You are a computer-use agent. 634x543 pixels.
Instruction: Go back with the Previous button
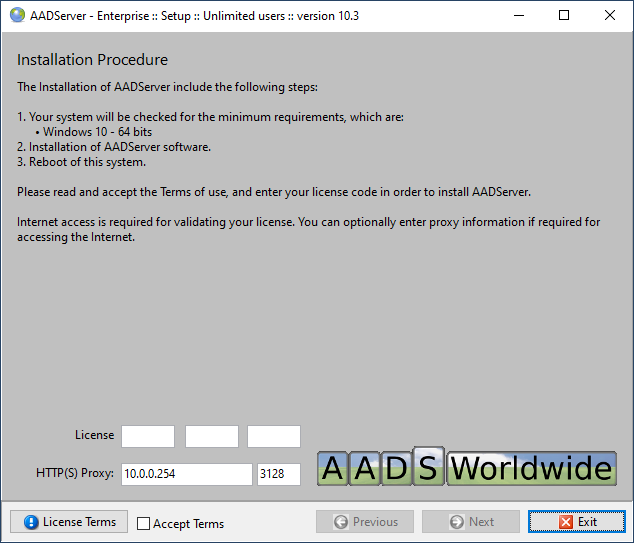coord(366,522)
